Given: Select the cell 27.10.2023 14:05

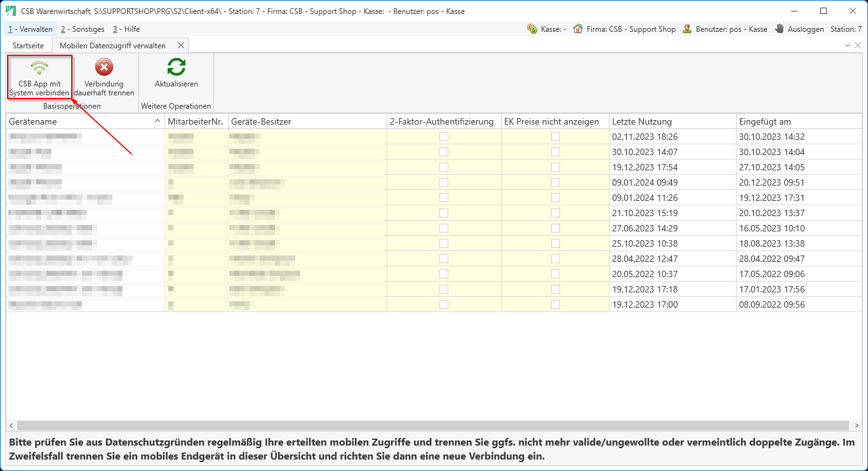Looking at the screenshot, I should click(x=799, y=167).
